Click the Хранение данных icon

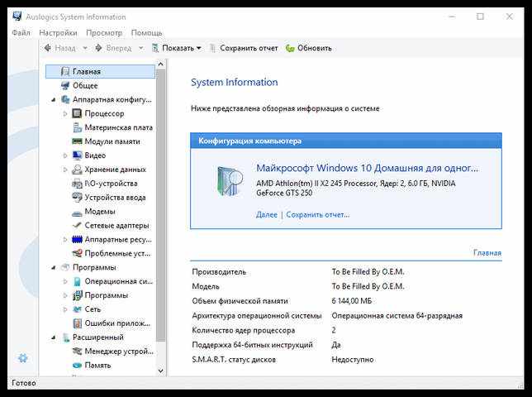(x=77, y=170)
